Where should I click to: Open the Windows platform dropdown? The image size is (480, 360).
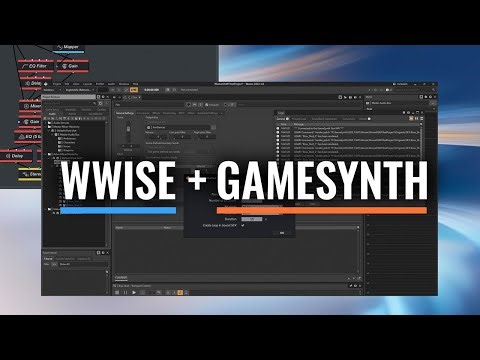click(x=52, y=90)
